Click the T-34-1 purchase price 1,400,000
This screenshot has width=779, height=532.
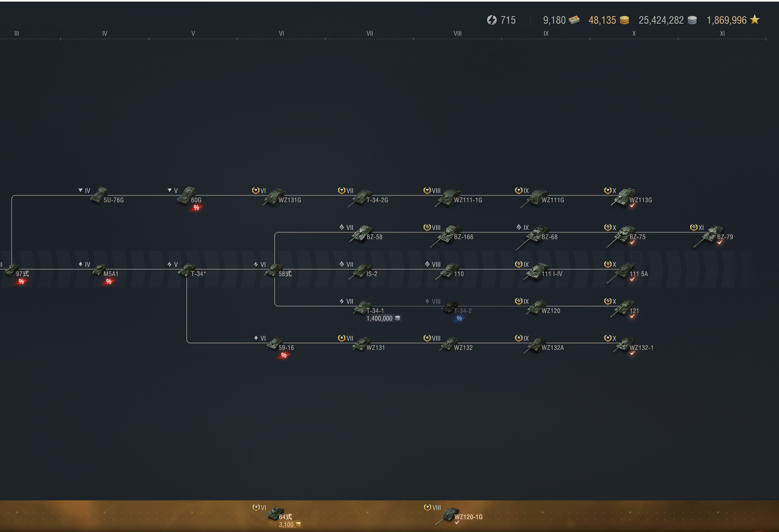click(x=383, y=319)
